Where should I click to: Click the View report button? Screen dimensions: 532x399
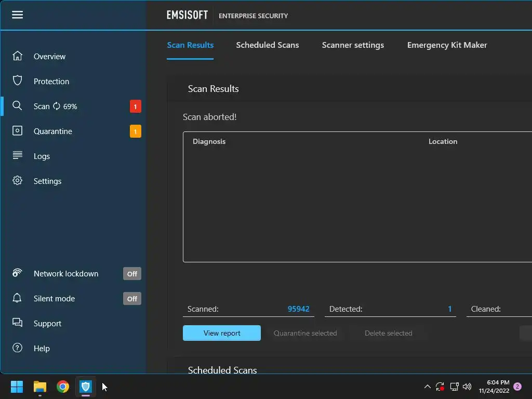[222, 333]
